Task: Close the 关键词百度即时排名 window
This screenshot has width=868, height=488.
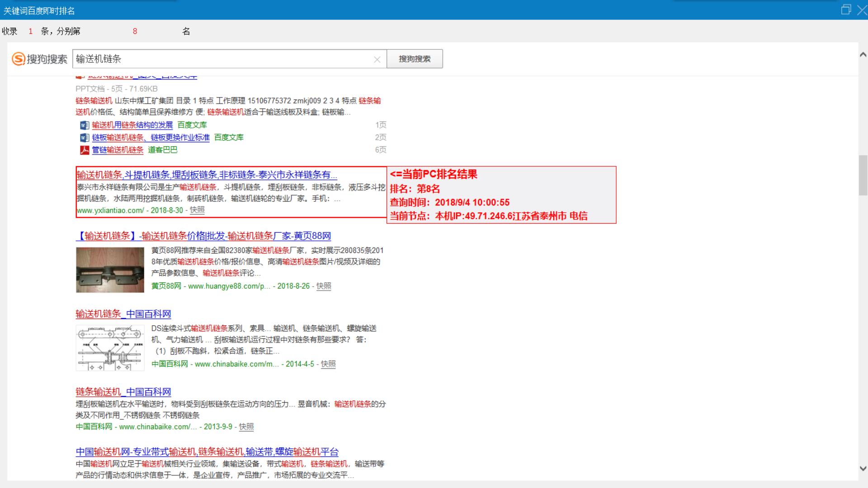Action: tap(862, 9)
